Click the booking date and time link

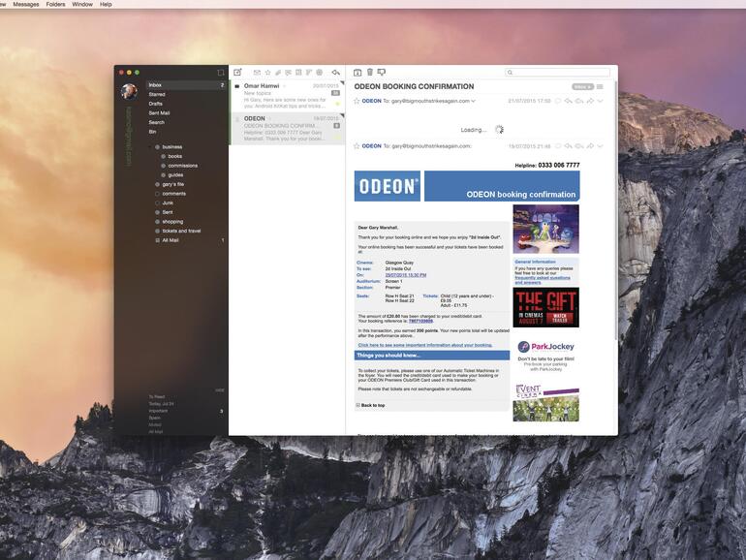point(406,275)
